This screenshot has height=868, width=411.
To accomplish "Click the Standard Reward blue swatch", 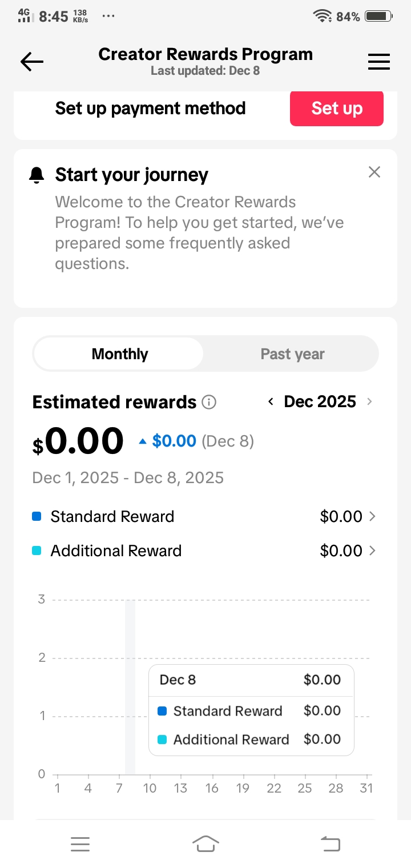I will (37, 517).
